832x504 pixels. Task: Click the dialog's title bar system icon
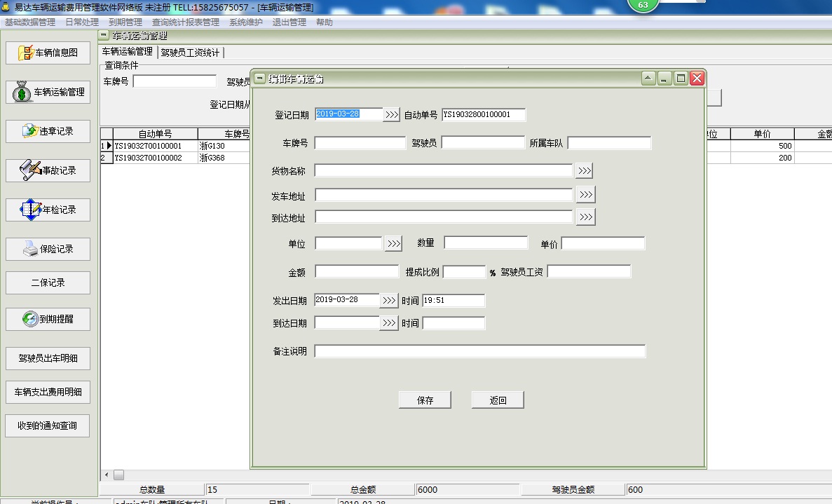pyautogui.click(x=259, y=79)
